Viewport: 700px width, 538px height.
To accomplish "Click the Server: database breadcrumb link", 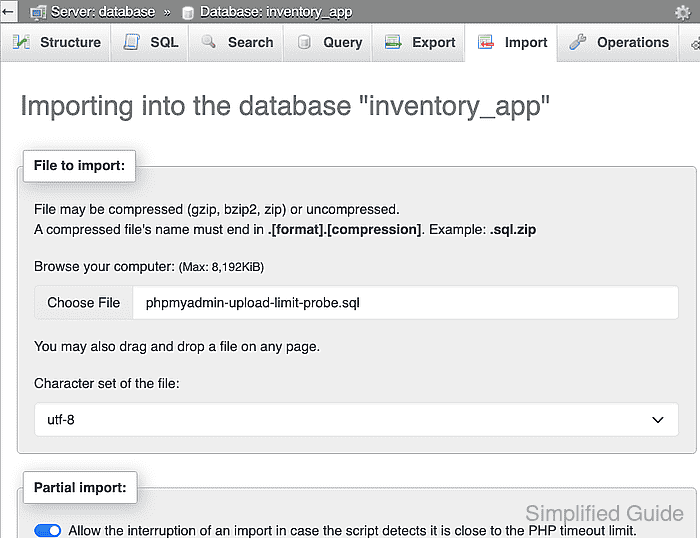I will (x=103, y=12).
